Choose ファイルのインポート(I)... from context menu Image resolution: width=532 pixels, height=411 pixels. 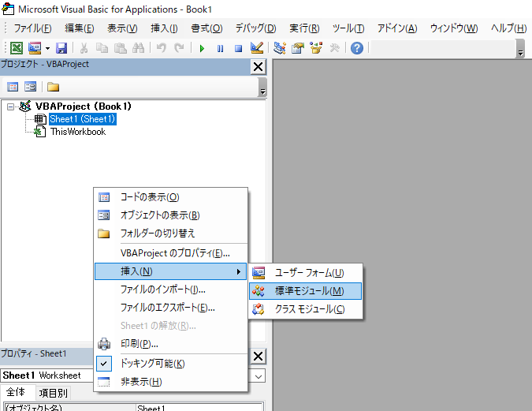[171, 290]
